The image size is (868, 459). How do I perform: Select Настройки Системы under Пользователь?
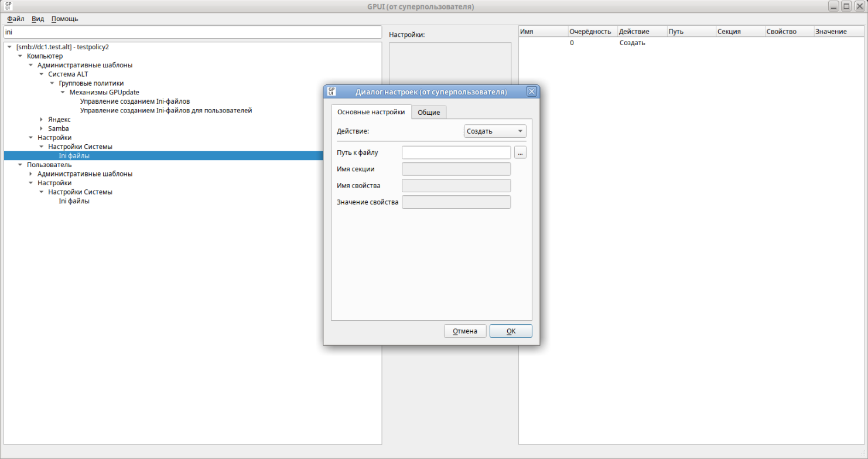(x=80, y=192)
